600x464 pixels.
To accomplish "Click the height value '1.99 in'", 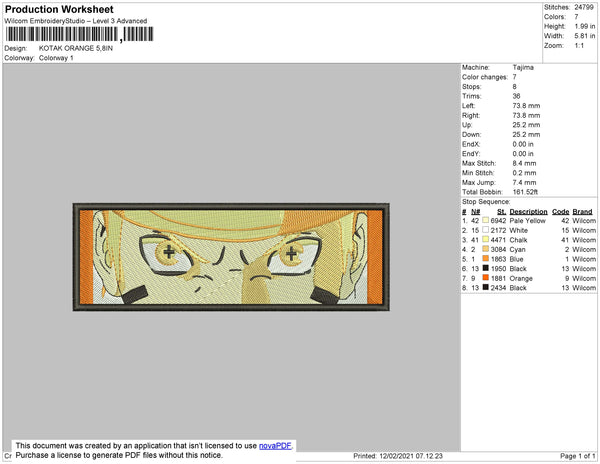I will point(585,26).
